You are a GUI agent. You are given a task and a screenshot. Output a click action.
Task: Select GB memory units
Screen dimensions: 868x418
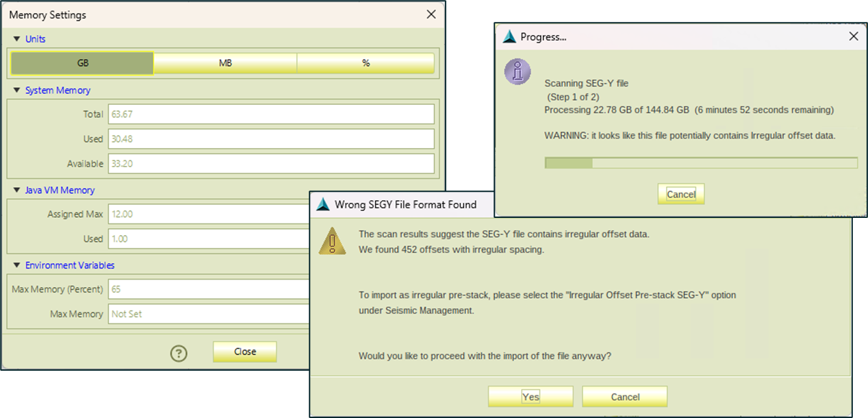82,63
